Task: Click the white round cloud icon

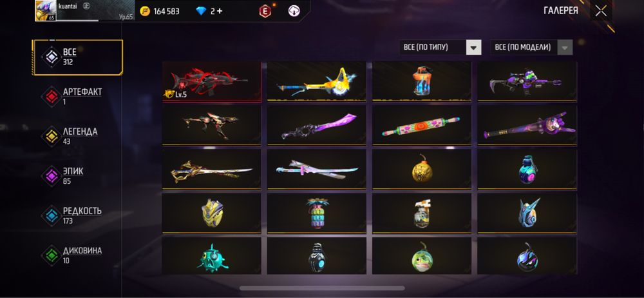Action: pos(294,11)
